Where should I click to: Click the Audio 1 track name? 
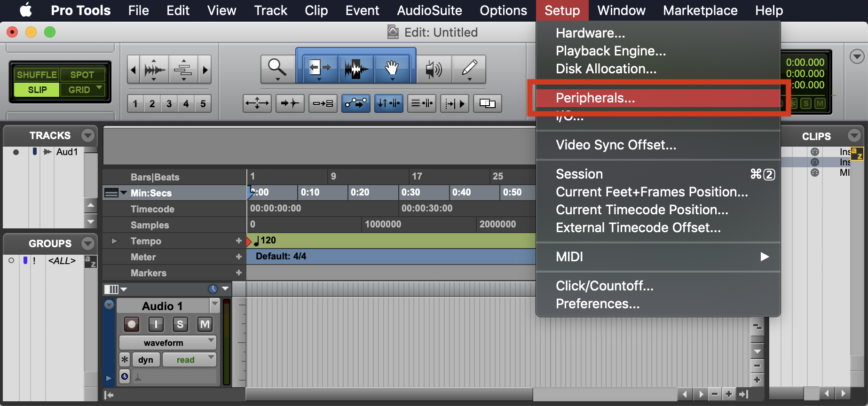[x=162, y=306]
